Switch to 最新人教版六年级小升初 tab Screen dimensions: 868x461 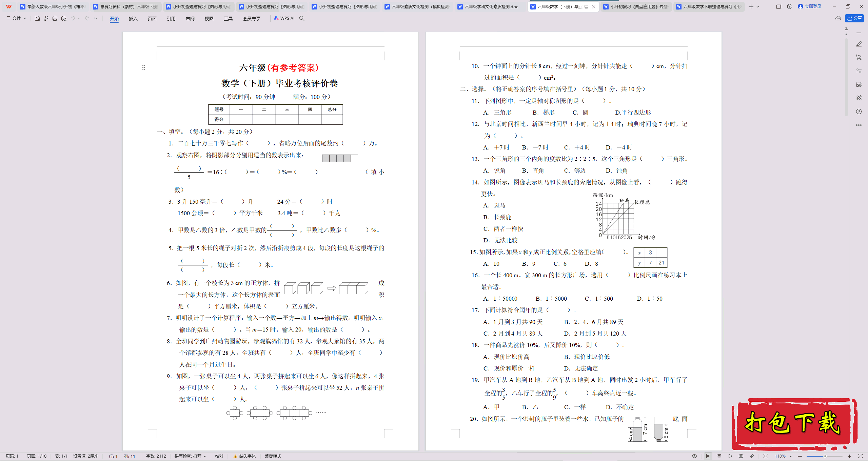point(53,7)
